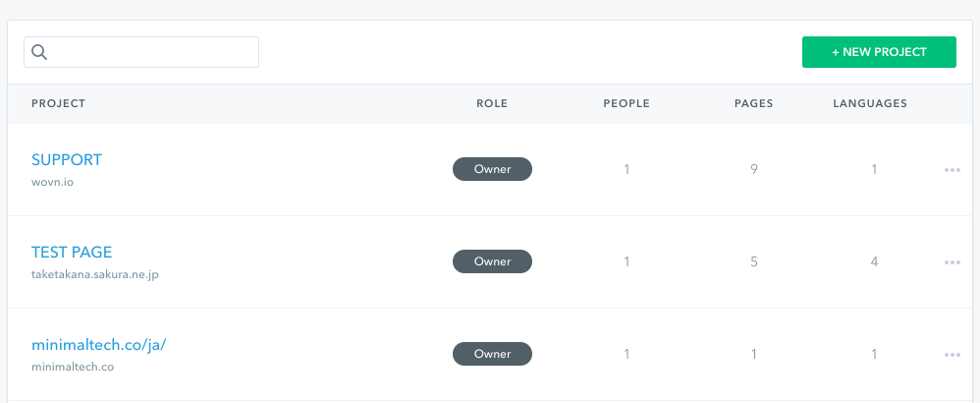Click Owner badge in minimaltech row
This screenshot has height=403, width=980.
492,354
